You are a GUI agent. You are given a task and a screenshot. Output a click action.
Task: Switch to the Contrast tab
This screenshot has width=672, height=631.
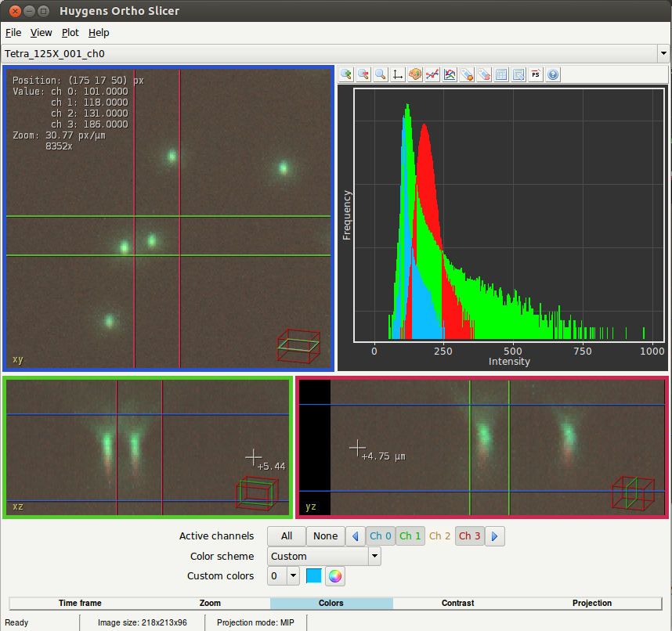[x=457, y=604]
